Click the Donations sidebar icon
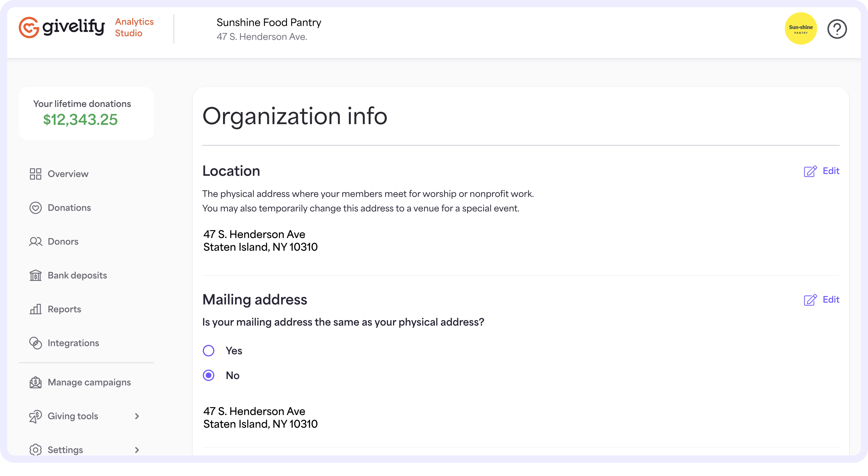The image size is (868, 476). tap(35, 207)
